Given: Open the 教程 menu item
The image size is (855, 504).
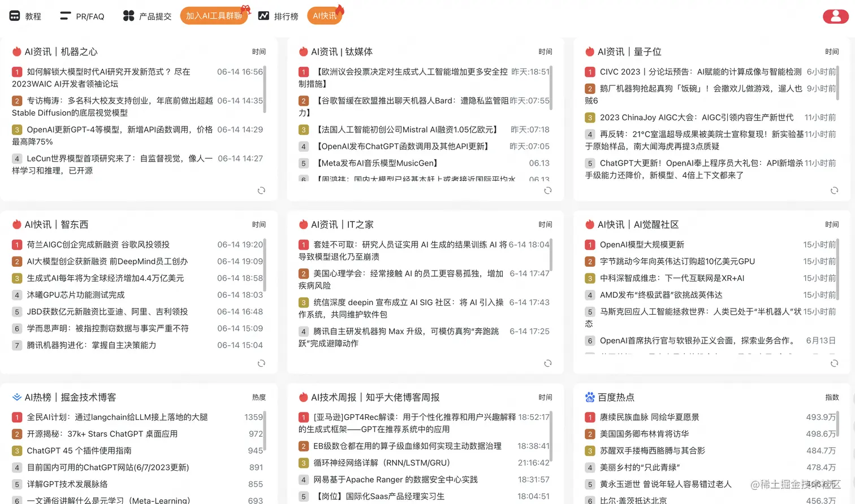Looking at the screenshot, I should click(x=33, y=16).
